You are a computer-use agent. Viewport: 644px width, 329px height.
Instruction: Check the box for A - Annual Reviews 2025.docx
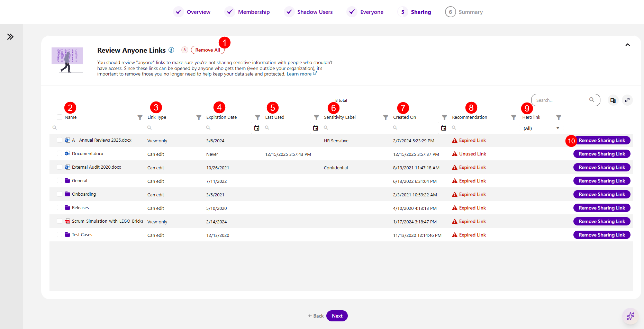click(x=60, y=140)
